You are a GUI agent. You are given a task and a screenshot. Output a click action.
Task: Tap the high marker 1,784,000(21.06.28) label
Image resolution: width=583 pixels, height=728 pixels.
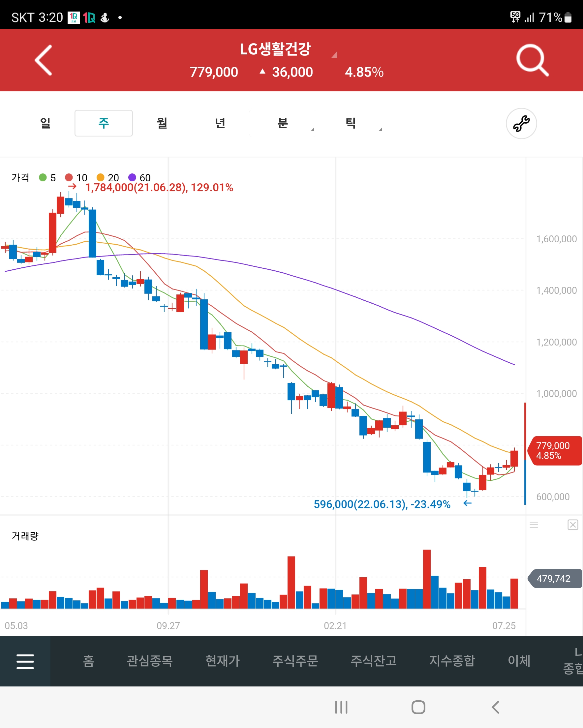tap(159, 187)
